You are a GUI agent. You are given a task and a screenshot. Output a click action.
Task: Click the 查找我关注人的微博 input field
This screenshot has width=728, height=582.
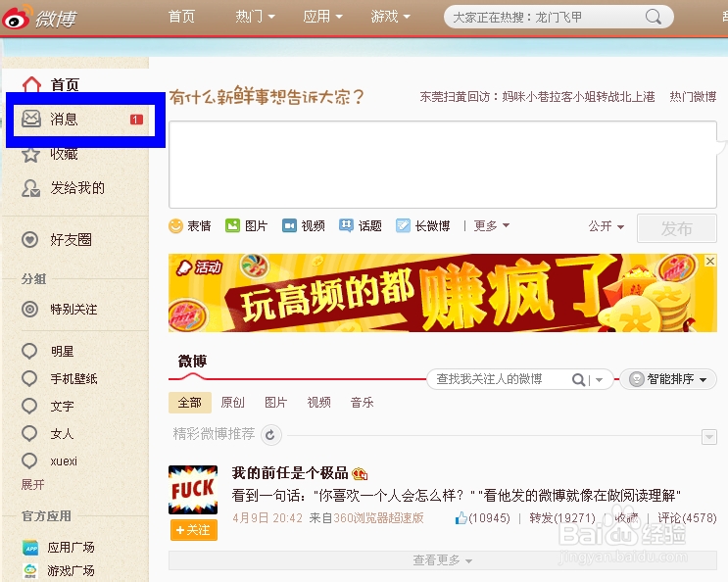498,379
